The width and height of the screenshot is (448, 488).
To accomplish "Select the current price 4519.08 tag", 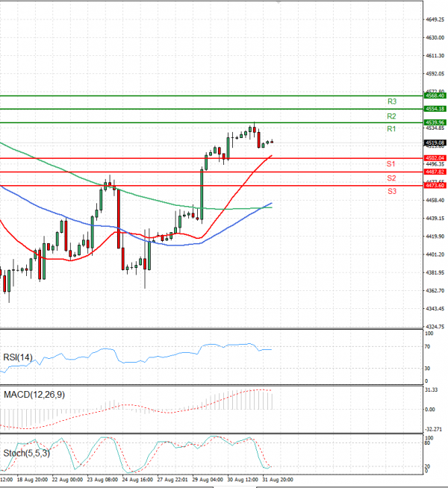I will coord(435,143).
